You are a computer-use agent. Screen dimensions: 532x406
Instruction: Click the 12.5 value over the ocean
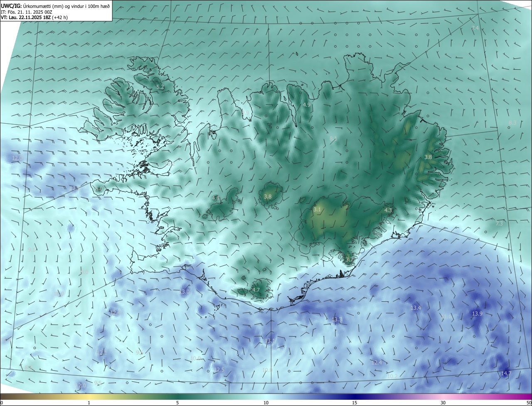[219, 369]
